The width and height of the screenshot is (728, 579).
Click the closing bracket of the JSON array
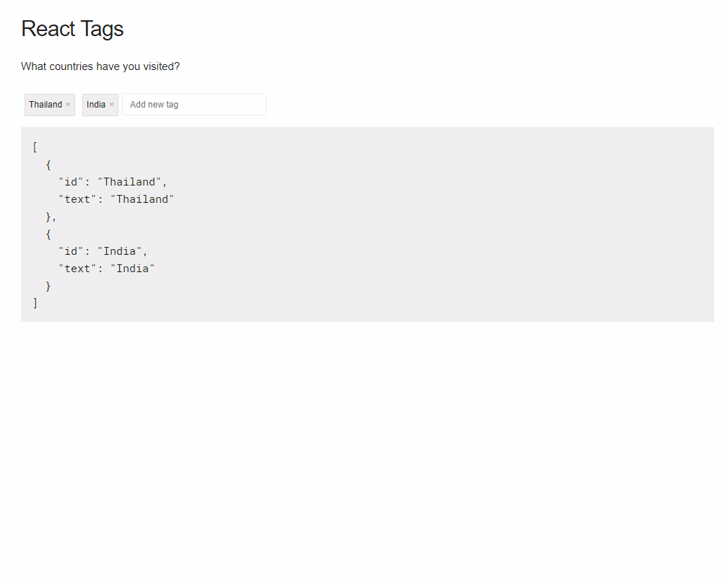35,302
